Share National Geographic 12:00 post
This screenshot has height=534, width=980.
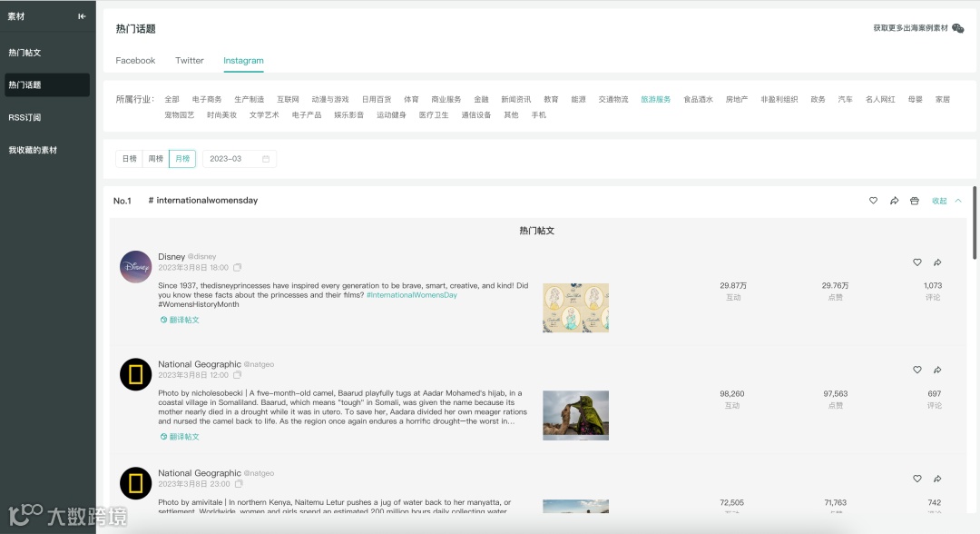click(937, 371)
